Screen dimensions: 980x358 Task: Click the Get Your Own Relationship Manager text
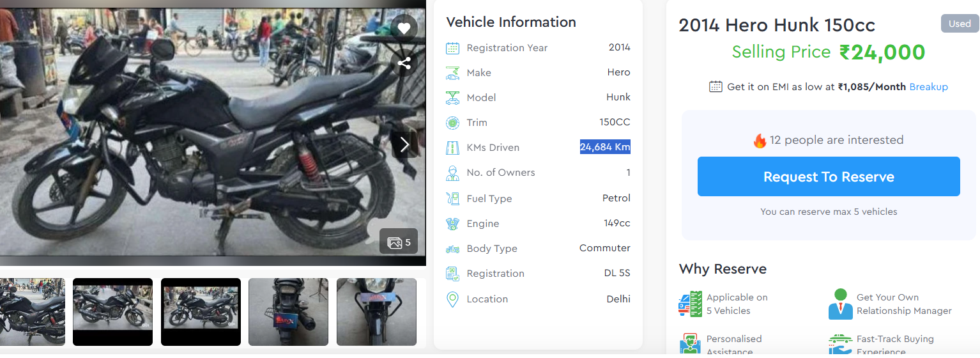click(x=904, y=304)
